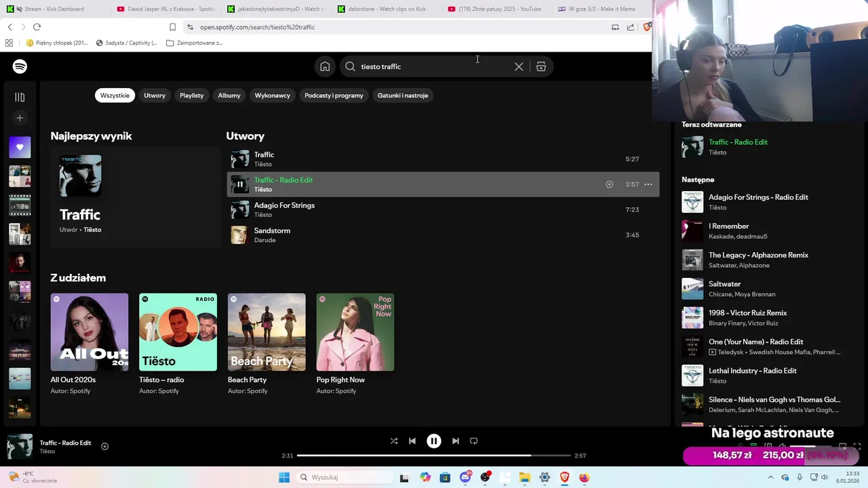
Task: Open the Zaimportowane bookmarks folder
Action: [194, 43]
